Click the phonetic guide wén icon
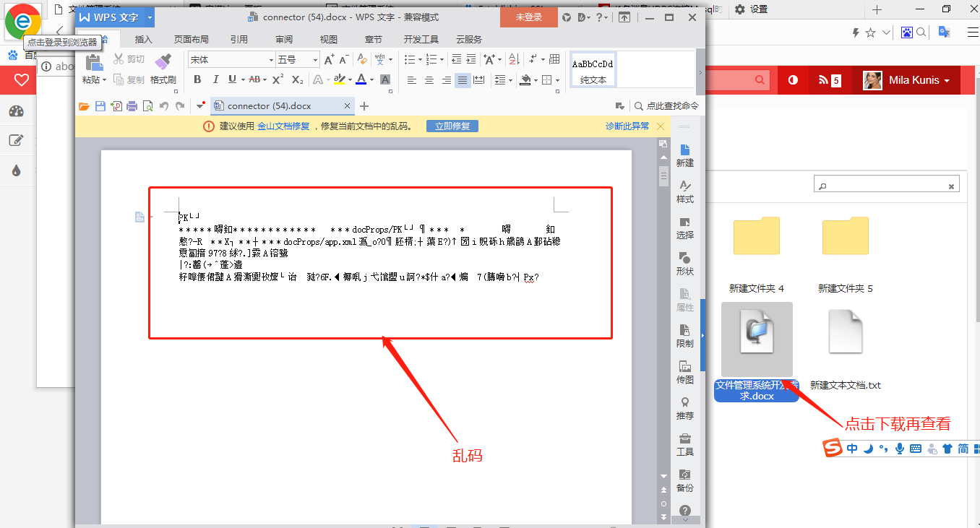Image resolution: width=980 pixels, height=528 pixels. 379,59
